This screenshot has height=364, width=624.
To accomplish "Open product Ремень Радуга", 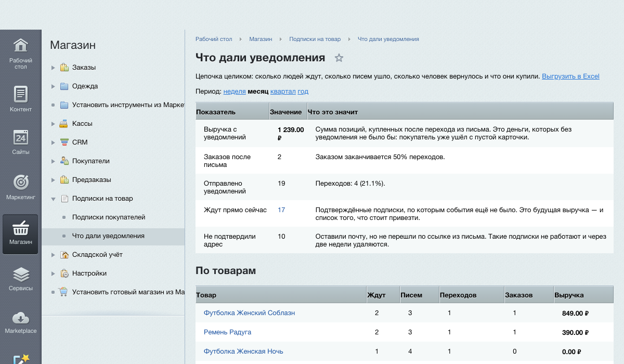I will (227, 332).
